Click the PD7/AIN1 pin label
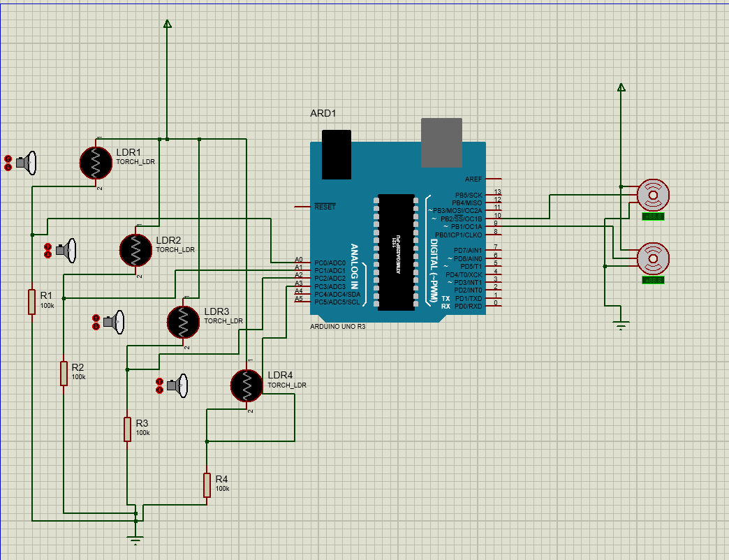Image resolution: width=729 pixels, height=560 pixels. (468, 251)
